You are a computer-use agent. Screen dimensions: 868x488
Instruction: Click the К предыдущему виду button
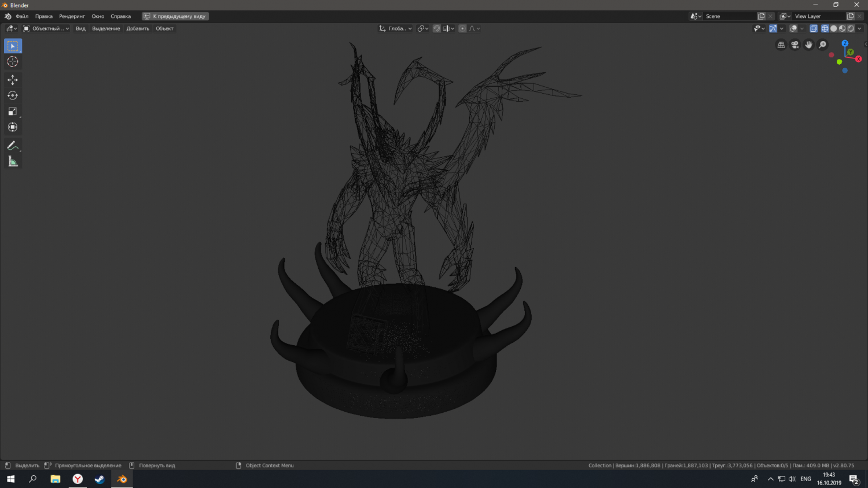point(175,16)
